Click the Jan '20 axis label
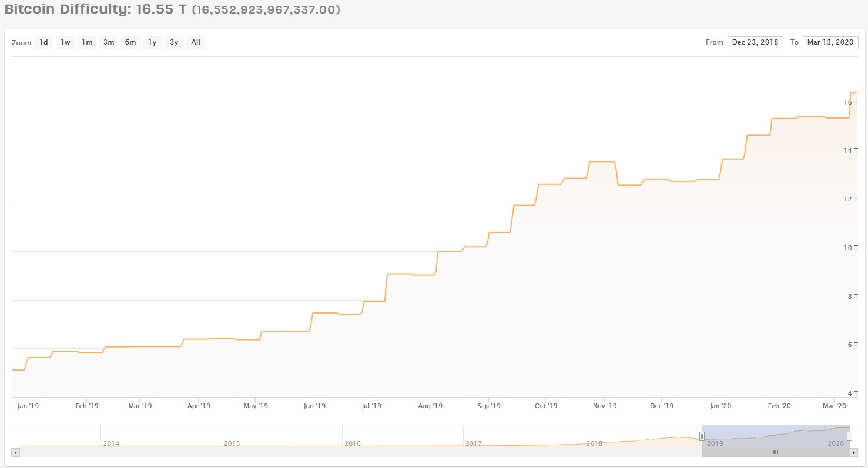 (x=720, y=406)
